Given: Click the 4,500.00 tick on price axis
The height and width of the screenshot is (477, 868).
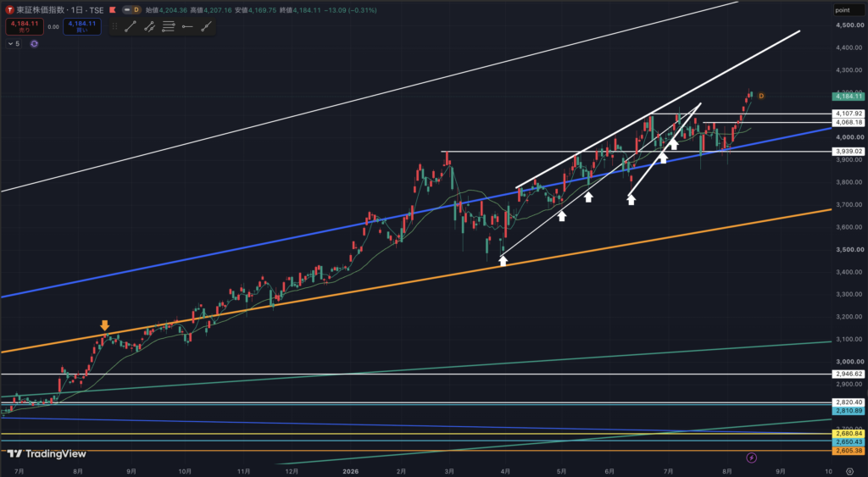Looking at the screenshot, I should [849, 25].
